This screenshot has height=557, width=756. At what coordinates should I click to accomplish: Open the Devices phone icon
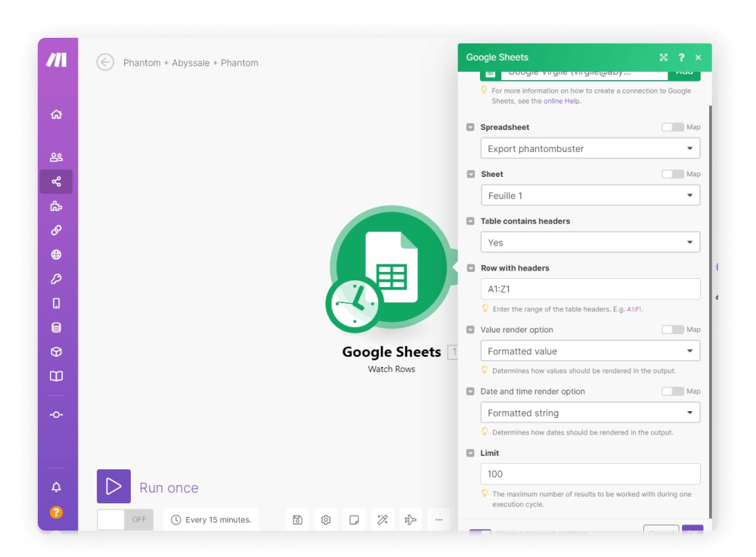(x=57, y=303)
